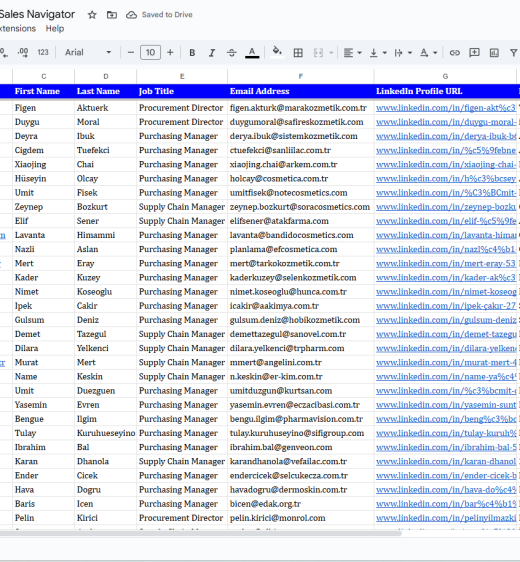Image resolution: width=520 pixels, height=562 pixels.
Task: Select Pelin's Procurement Director job title
Action: point(182,518)
